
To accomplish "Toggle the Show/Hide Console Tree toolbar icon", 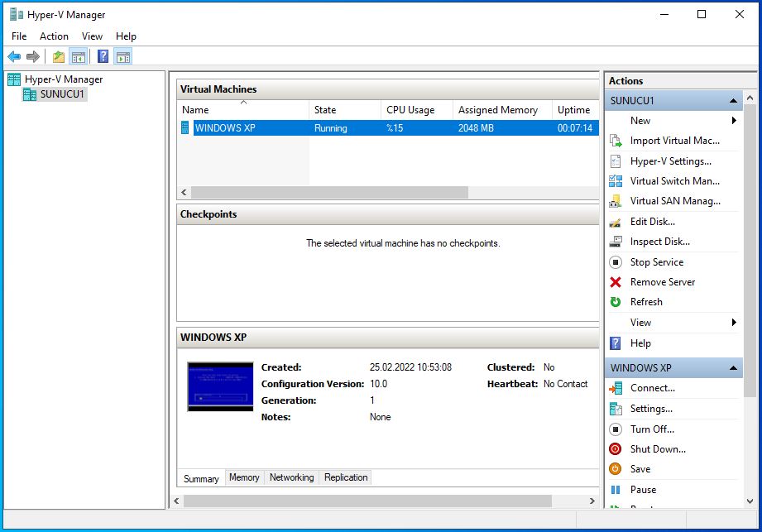I will (79, 57).
